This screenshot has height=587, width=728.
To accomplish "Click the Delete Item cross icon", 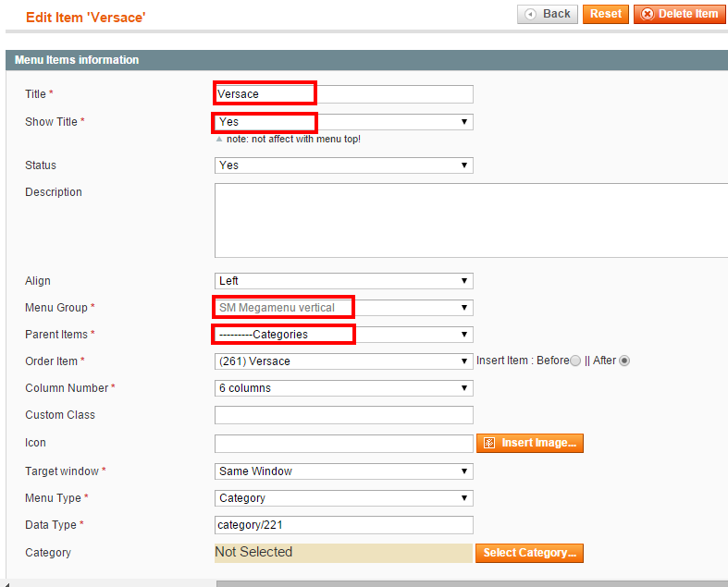I will 648,15.
